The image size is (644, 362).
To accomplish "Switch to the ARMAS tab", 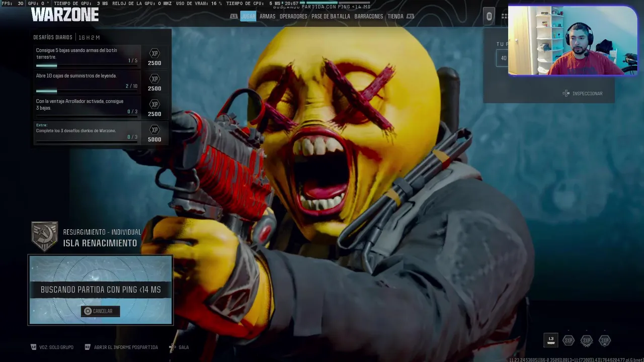I will tap(267, 16).
